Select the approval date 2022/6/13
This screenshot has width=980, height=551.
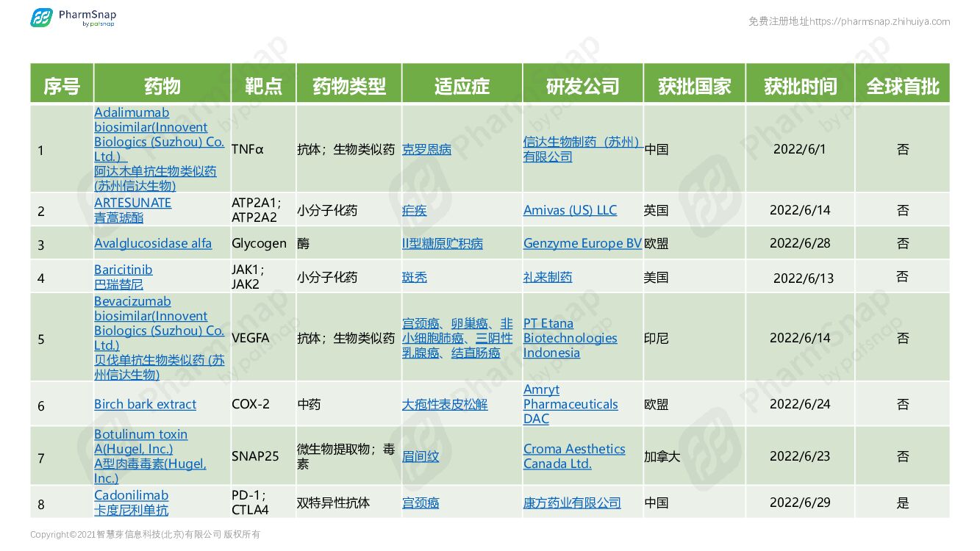pos(804,278)
